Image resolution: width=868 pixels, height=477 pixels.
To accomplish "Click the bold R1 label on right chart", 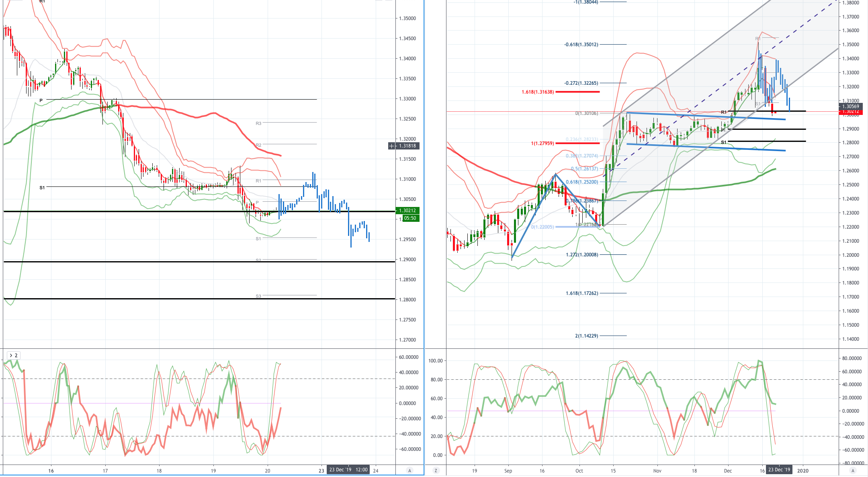I will (x=724, y=112).
